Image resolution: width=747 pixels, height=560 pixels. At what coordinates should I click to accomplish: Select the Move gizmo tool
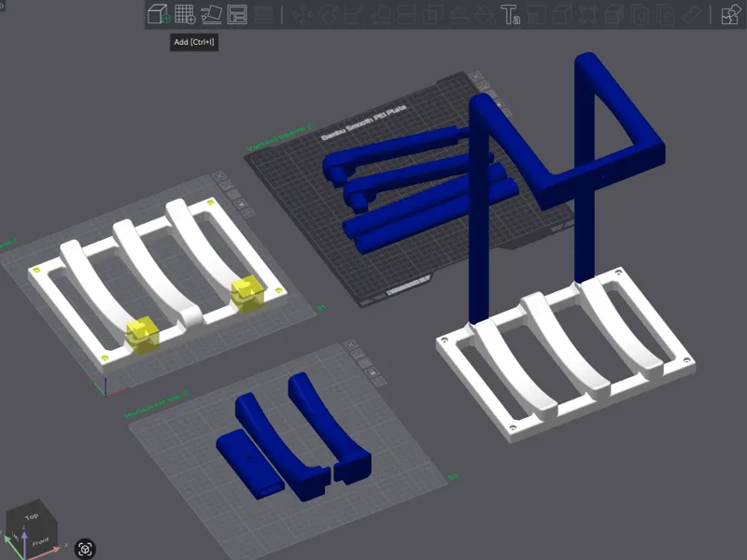303,14
